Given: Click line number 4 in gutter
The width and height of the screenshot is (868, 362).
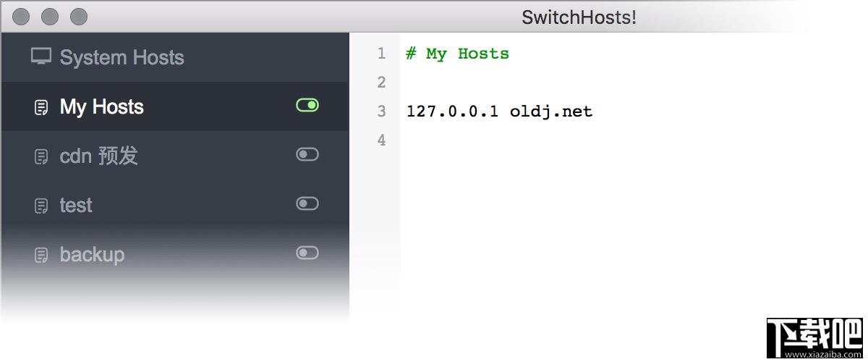Looking at the screenshot, I should [382, 140].
